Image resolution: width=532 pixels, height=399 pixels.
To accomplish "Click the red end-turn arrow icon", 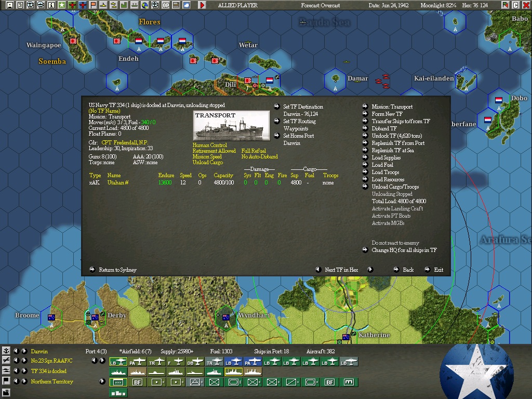I will tap(202, 5).
